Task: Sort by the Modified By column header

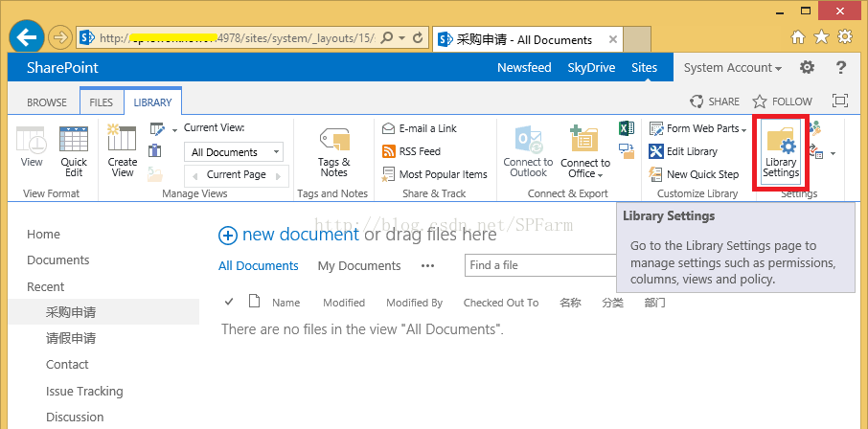Action: [x=414, y=303]
